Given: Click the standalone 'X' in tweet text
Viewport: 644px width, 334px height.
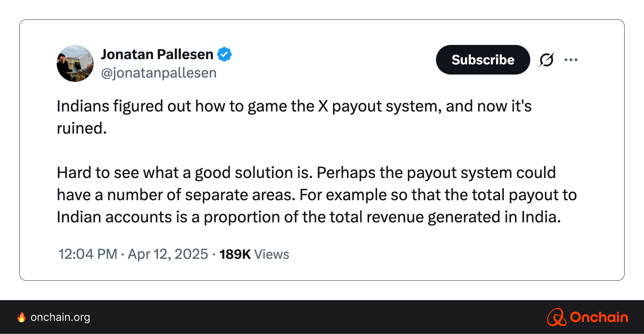Looking at the screenshot, I should coord(323,106).
